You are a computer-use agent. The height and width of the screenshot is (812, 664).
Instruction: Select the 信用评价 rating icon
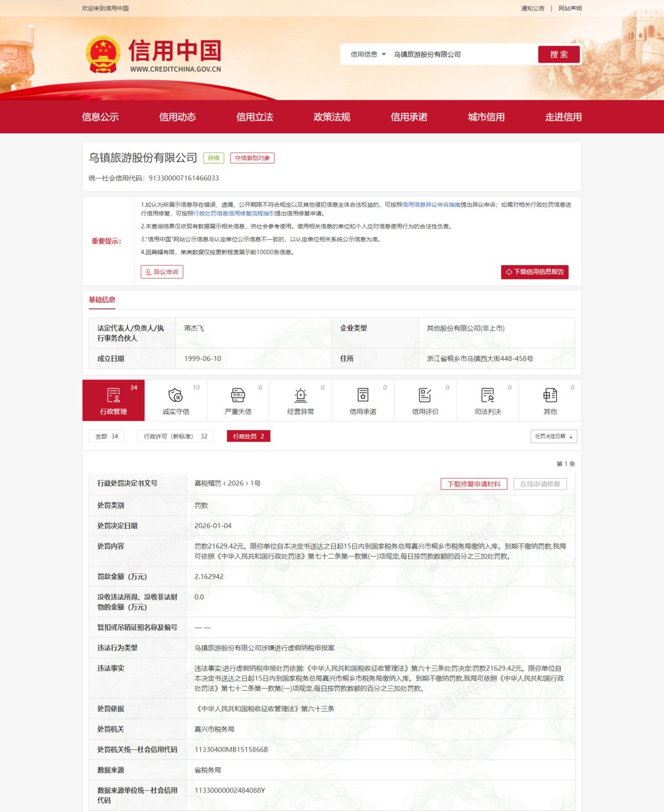pyautogui.click(x=425, y=395)
